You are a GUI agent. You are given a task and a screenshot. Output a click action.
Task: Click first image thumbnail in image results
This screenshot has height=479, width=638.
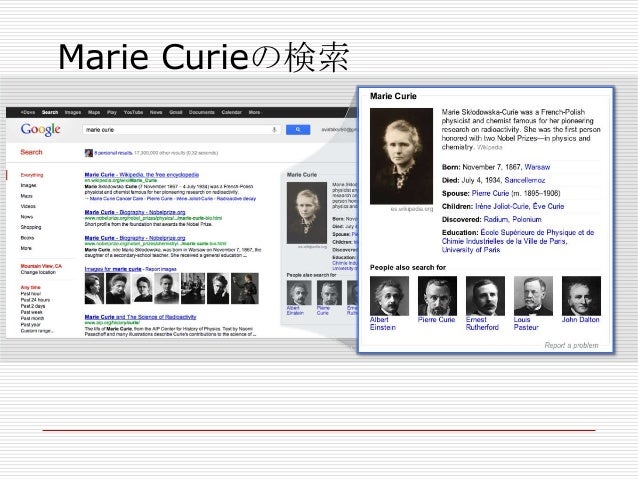click(94, 289)
